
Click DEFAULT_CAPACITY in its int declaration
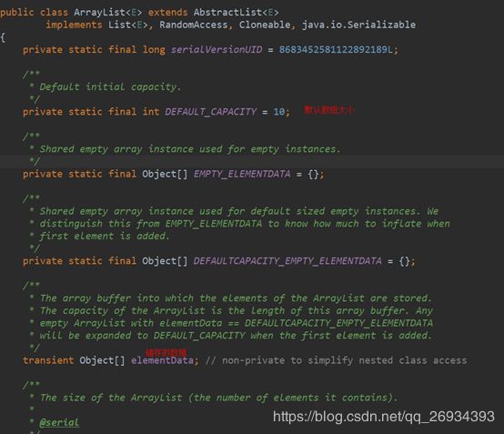pyautogui.click(x=210, y=112)
